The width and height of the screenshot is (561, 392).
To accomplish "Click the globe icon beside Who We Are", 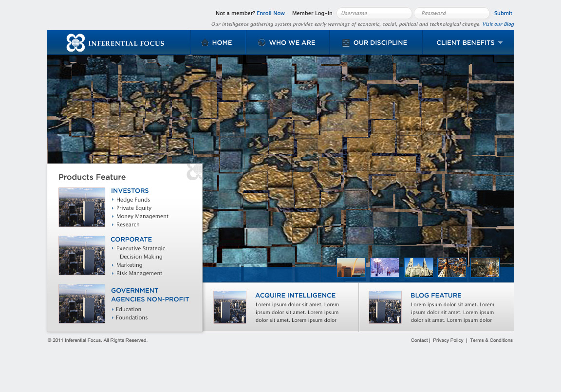I will [262, 42].
